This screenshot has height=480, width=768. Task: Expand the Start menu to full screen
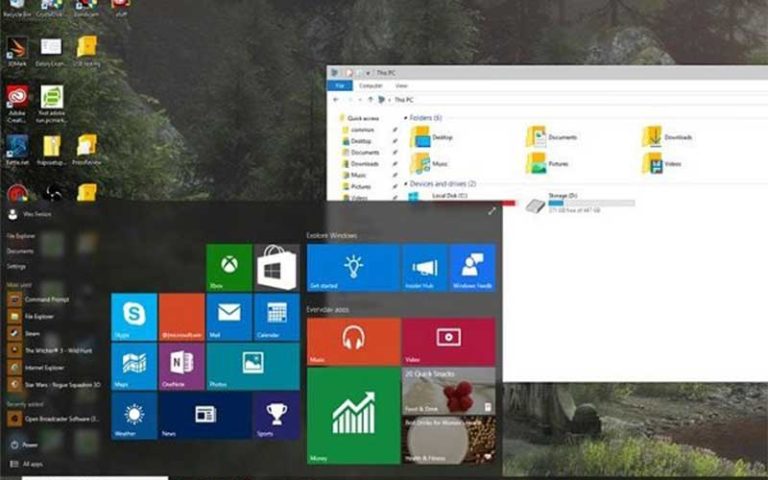(492, 211)
